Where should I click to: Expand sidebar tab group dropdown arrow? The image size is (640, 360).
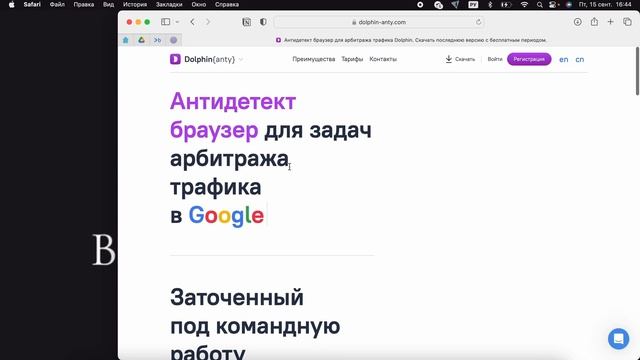click(x=177, y=22)
